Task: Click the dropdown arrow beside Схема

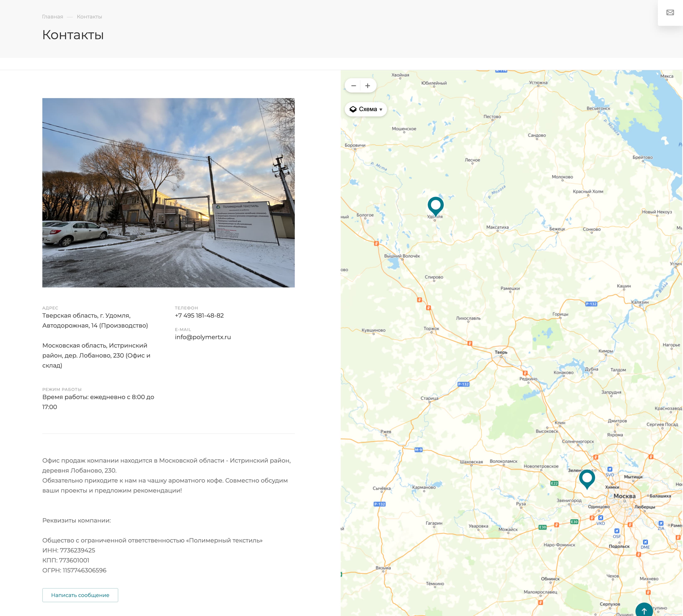Action: tap(381, 109)
